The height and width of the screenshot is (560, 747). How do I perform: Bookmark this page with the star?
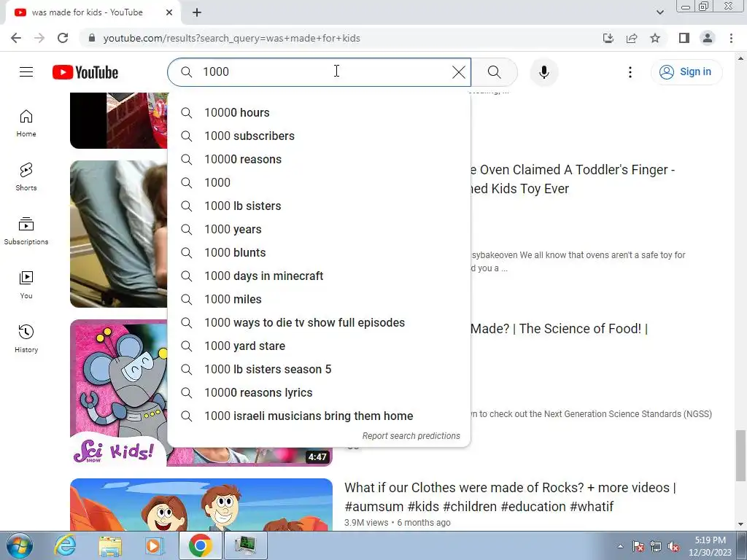pyautogui.click(x=655, y=38)
